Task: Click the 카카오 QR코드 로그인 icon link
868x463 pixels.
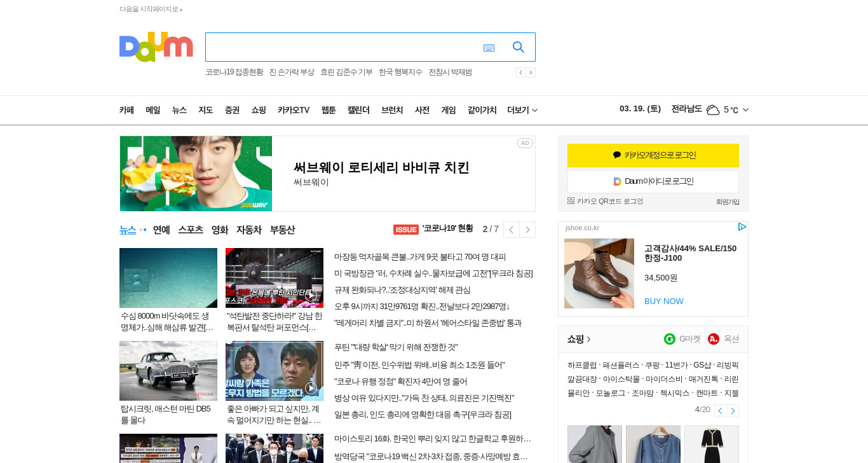Action: [x=606, y=201]
